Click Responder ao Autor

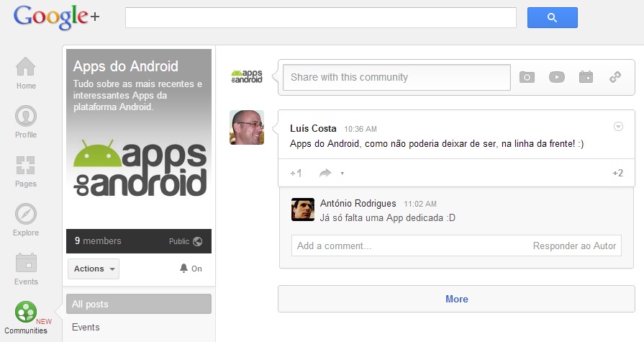[574, 246]
